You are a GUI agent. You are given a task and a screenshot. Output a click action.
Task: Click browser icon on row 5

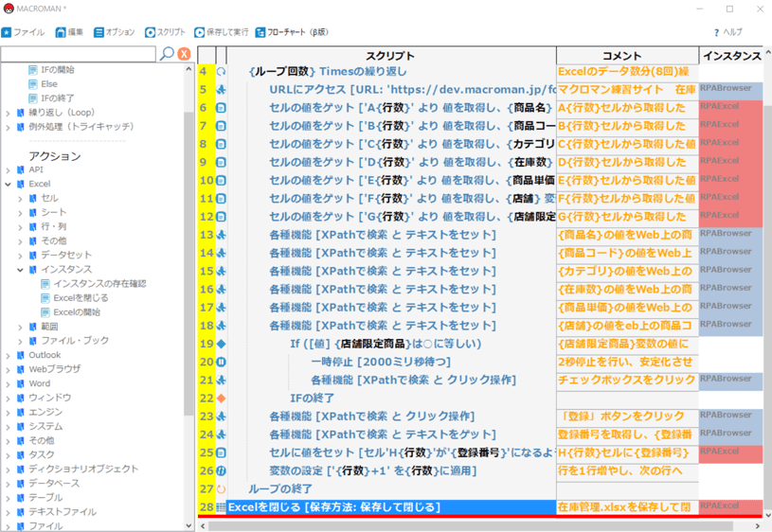click(221, 90)
